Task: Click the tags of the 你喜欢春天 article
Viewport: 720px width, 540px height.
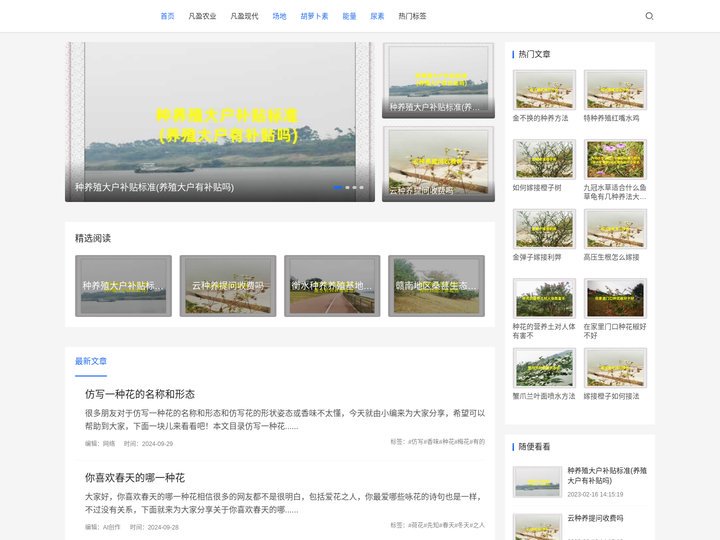Action: point(437,525)
